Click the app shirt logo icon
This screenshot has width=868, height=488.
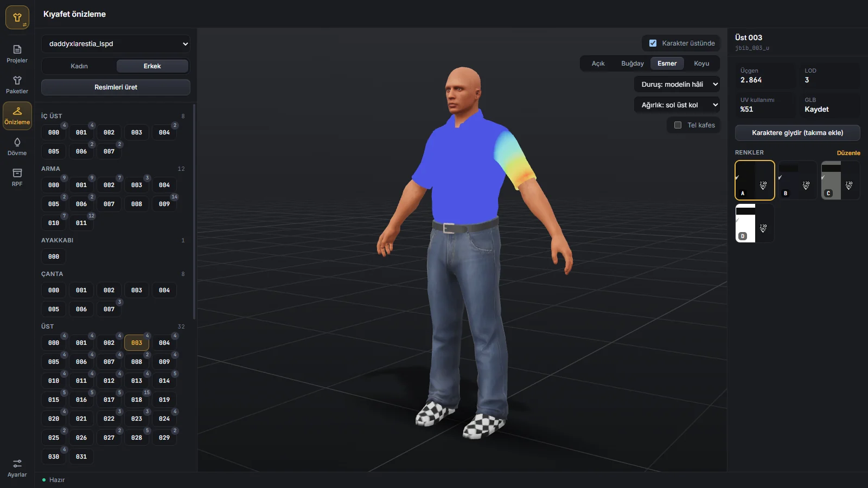point(17,17)
